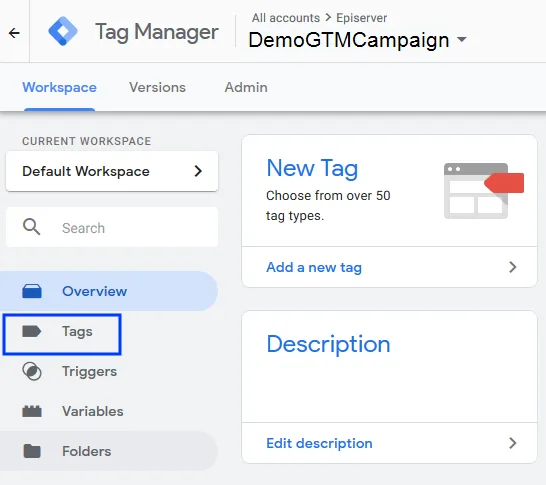Click the Overview briefcase icon
Screen dimensions: 546x485
[32, 291]
